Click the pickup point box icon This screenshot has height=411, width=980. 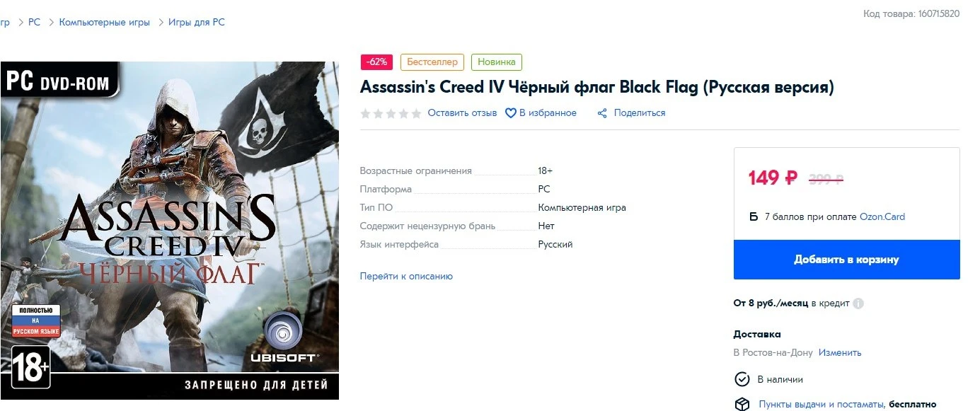[742, 405]
